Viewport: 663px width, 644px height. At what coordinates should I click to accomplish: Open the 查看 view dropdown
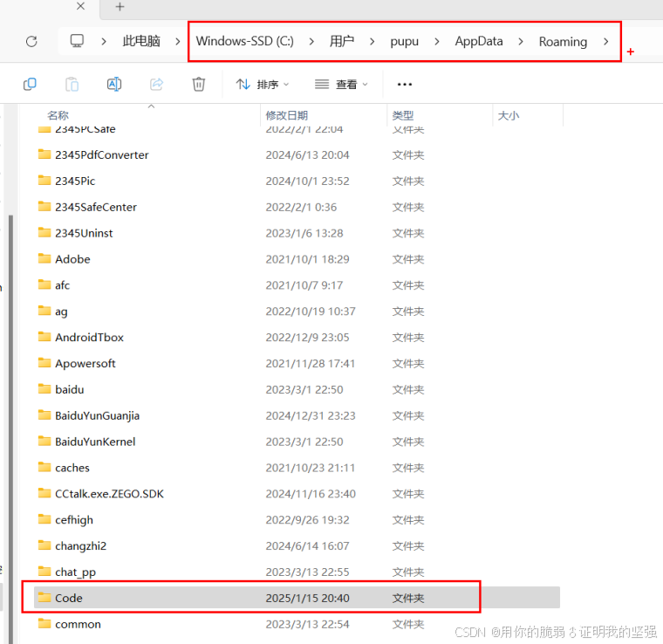[341, 85]
